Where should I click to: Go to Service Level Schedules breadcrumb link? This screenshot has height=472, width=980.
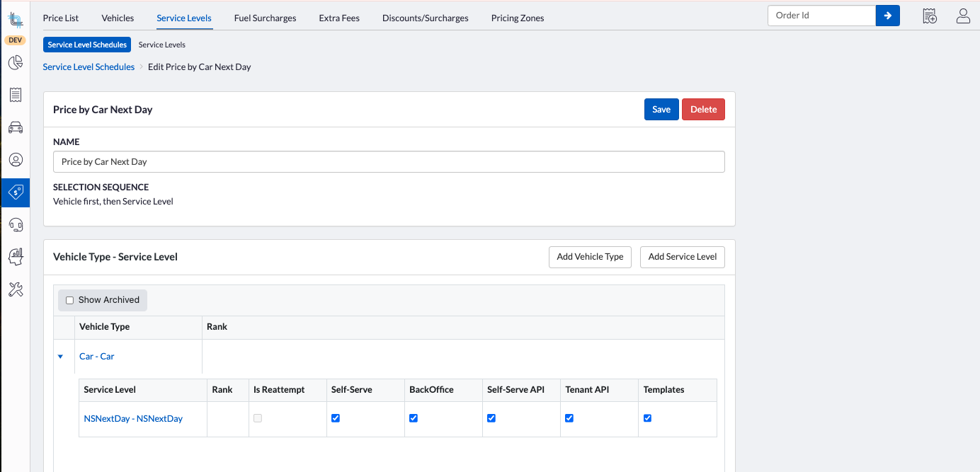89,67
